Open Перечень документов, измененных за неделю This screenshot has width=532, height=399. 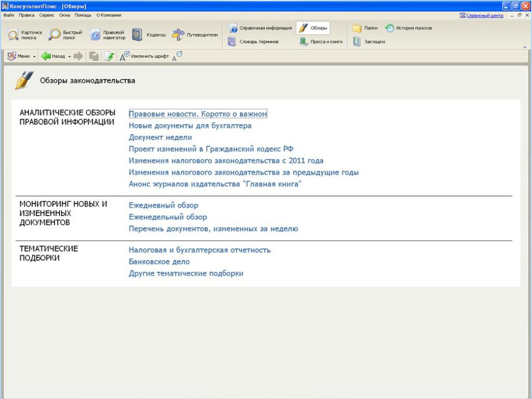[213, 229]
